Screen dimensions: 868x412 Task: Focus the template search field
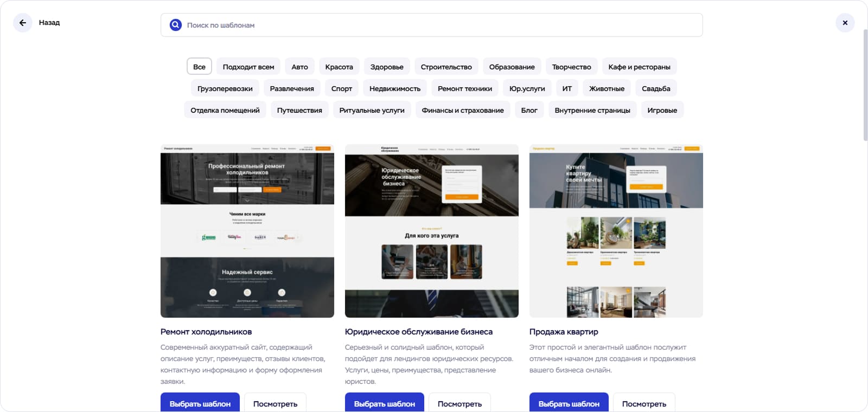[x=432, y=25]
